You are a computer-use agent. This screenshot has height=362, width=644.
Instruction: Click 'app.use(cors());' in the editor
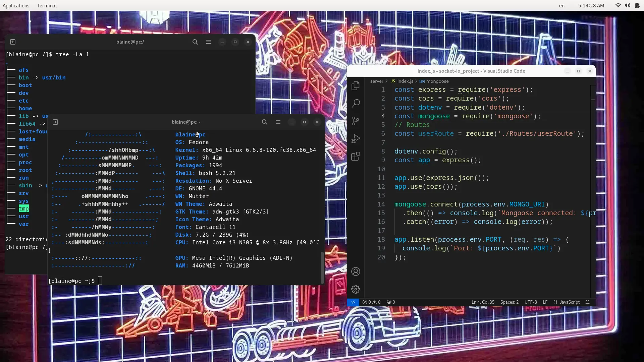[426, 186]
